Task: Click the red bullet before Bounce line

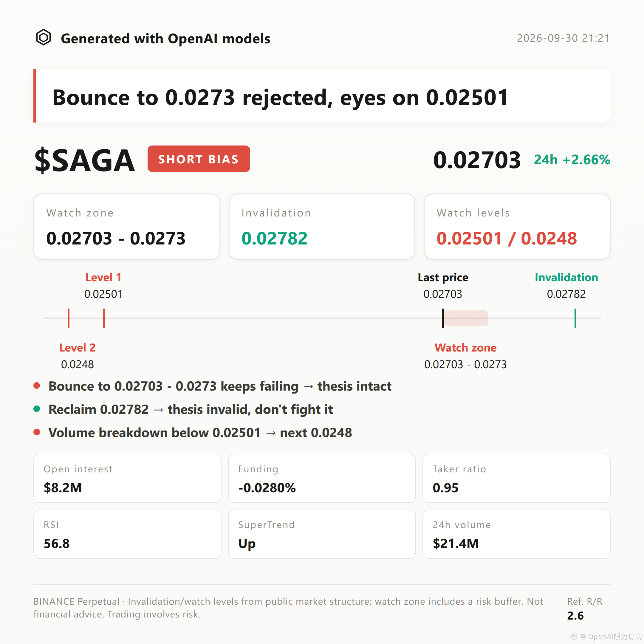Action: [x=37, y=386]
